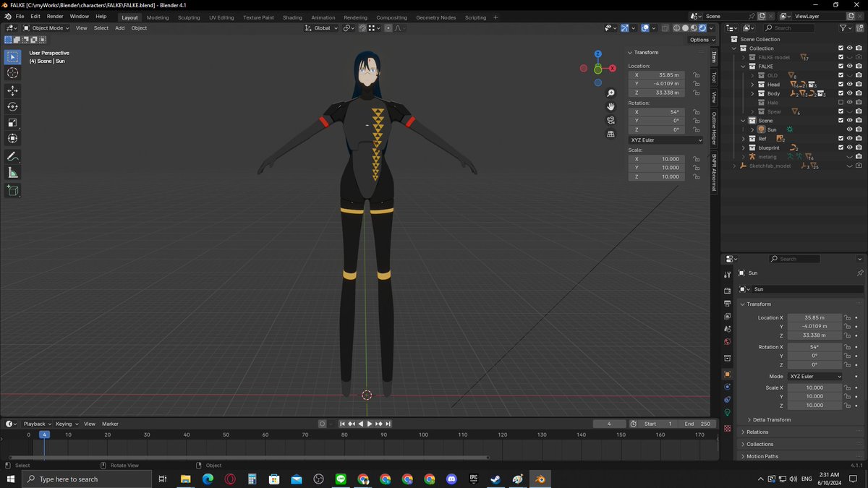Toggle viewport visibility of the Sun object
Image resolution: width=868 pixels, height=488 pixels.
850,129
